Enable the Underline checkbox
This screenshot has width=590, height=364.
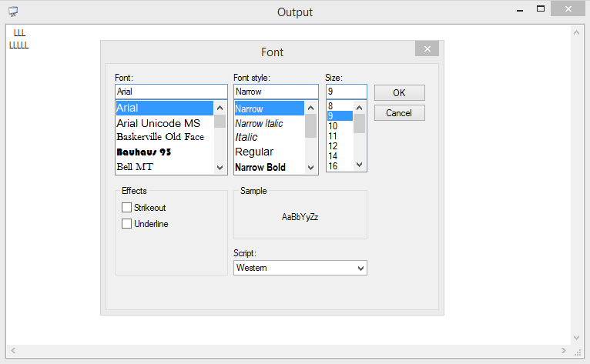pos(127,224)
